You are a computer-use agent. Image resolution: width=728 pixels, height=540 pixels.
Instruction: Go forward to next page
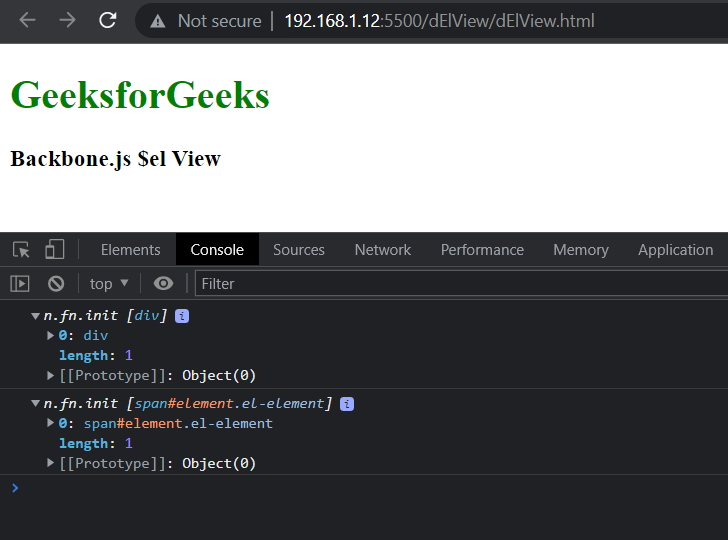[67, 20]
